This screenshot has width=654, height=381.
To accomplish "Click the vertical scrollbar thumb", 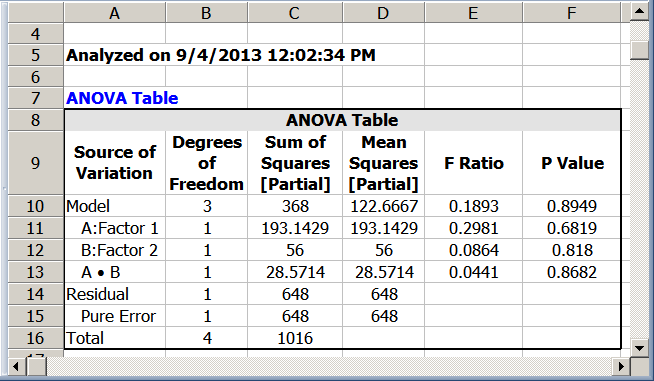I will coord(639,49).
